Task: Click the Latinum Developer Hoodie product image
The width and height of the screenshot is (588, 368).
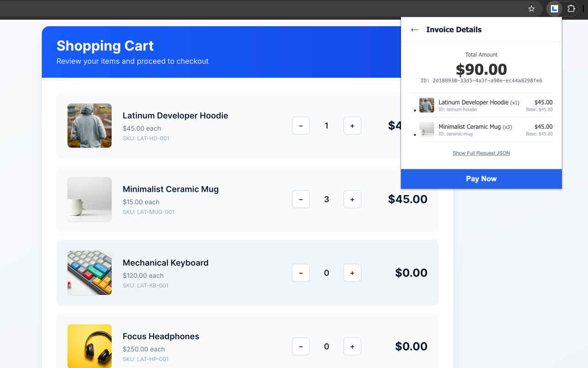Action: tap(89, 125)
